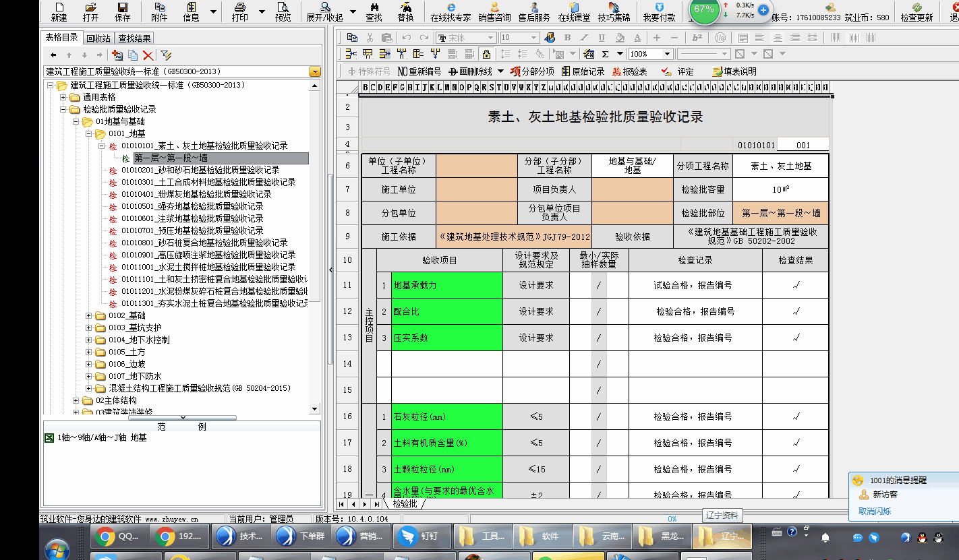
Task: Click the red X delete icon in directory toolbar
Action: [148, 55]
